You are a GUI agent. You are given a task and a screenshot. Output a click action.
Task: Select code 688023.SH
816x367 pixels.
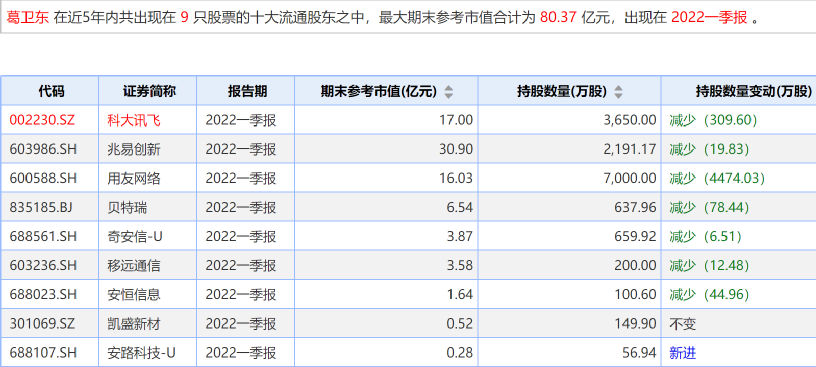(43, 295)
